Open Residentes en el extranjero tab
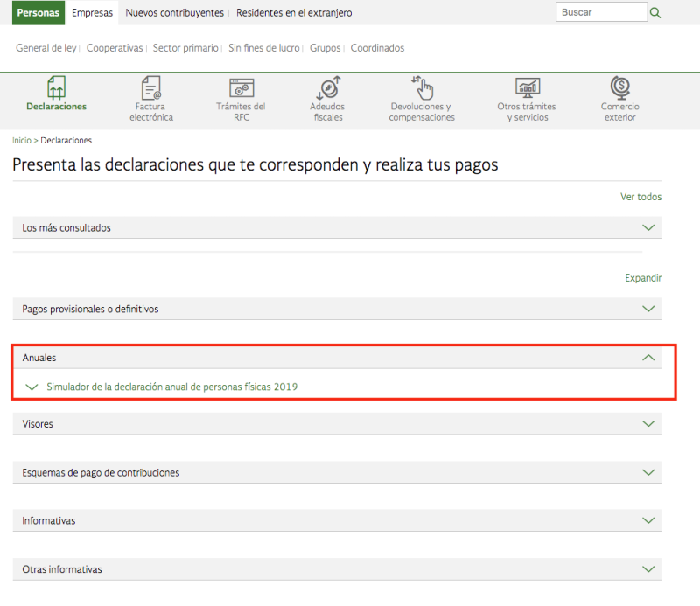Image resolution: width=700 pixels, height=606 pixels. point(294,13)
